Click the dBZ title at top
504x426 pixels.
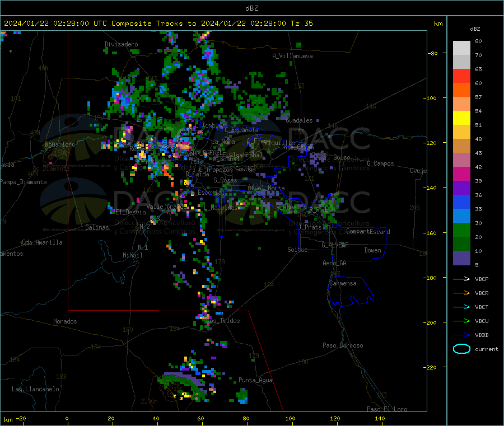pos(251,8)
